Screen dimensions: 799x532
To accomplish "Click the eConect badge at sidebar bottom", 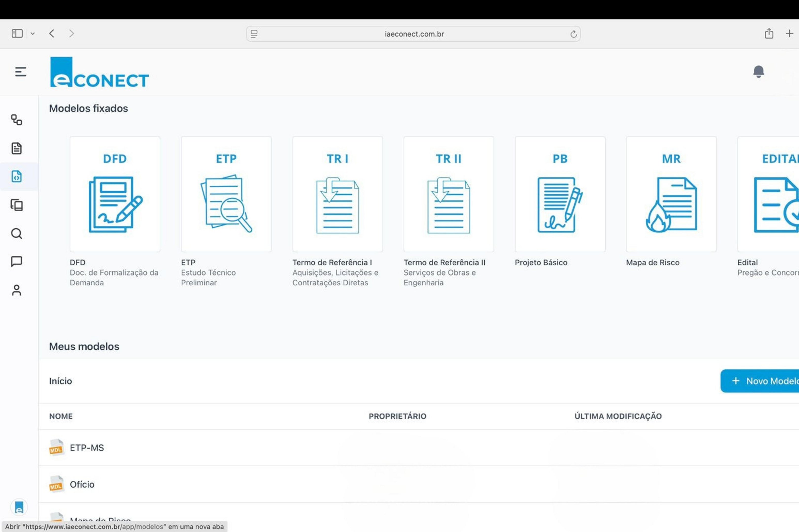I will (19, 508).
